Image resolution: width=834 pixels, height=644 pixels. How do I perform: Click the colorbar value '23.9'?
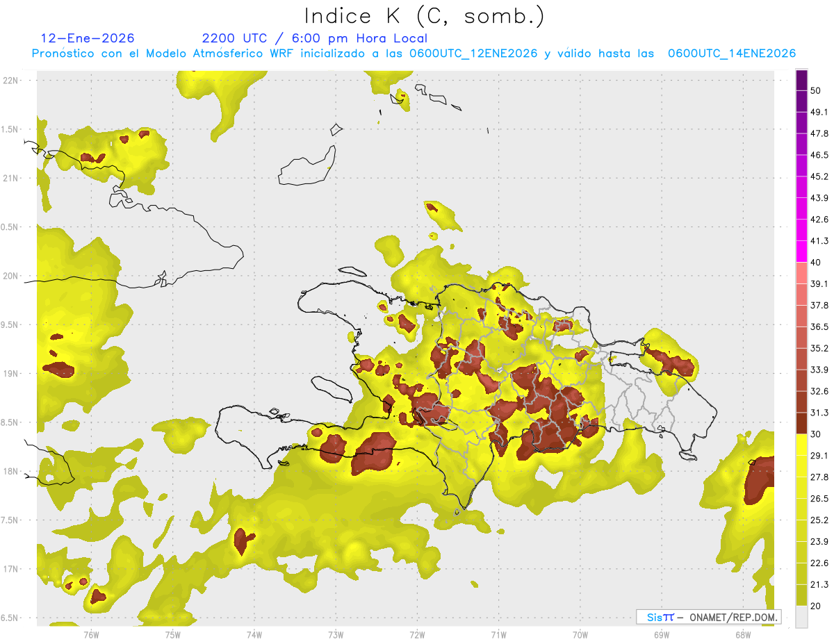click(x=819, y=542)
